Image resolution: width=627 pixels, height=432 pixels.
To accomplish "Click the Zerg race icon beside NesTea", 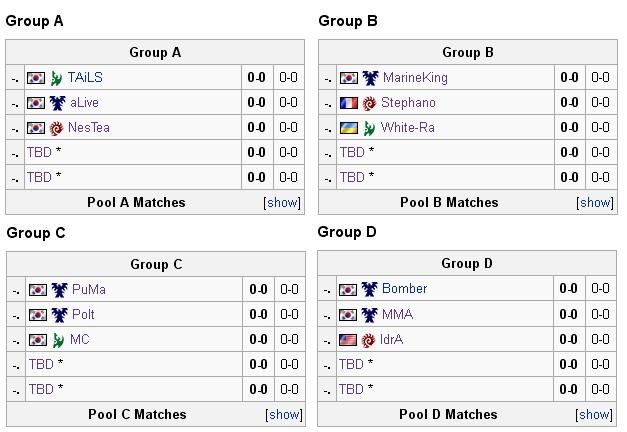I will (57, 128).
